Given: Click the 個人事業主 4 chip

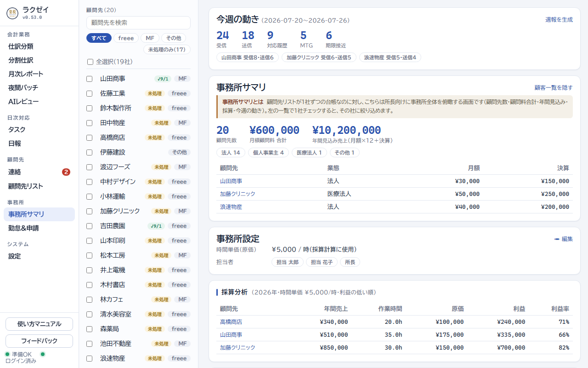Looking at the screenshot, I should click(268, 153).
